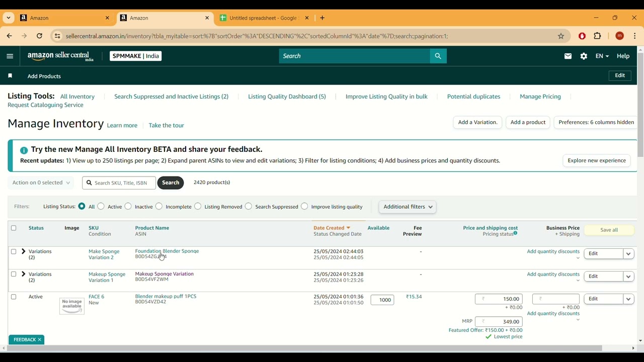Image resolution: width=644 pixels, height=362 pixels.
Task: Open the browser extensions puzzle icon
Action: pyautogui.click(x=598, y=36)
